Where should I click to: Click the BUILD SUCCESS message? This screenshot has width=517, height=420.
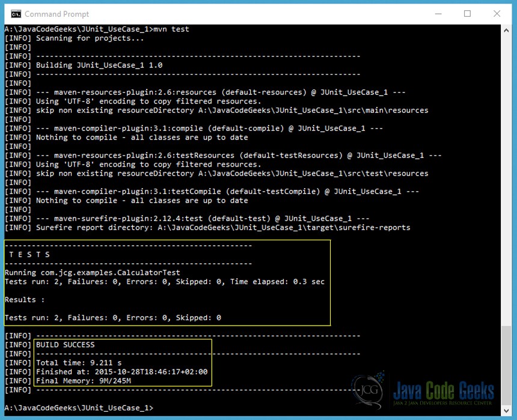(64, 344)
